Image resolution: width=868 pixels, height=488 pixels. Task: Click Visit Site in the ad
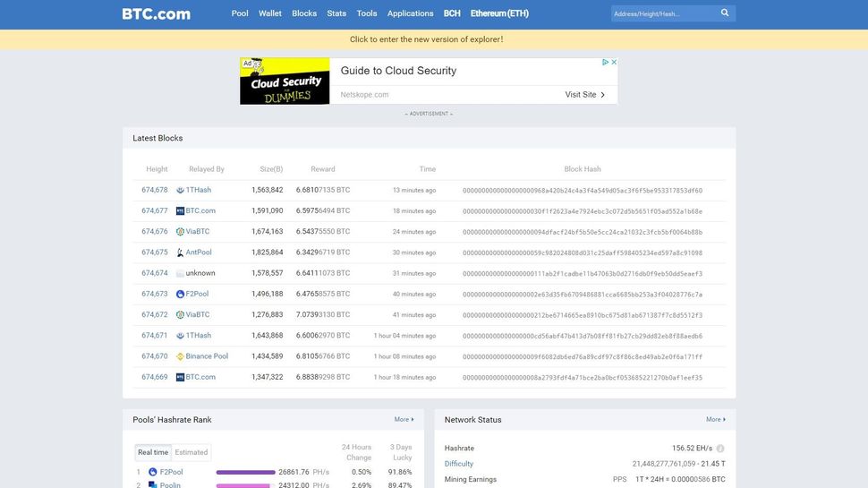click(584, 95)
